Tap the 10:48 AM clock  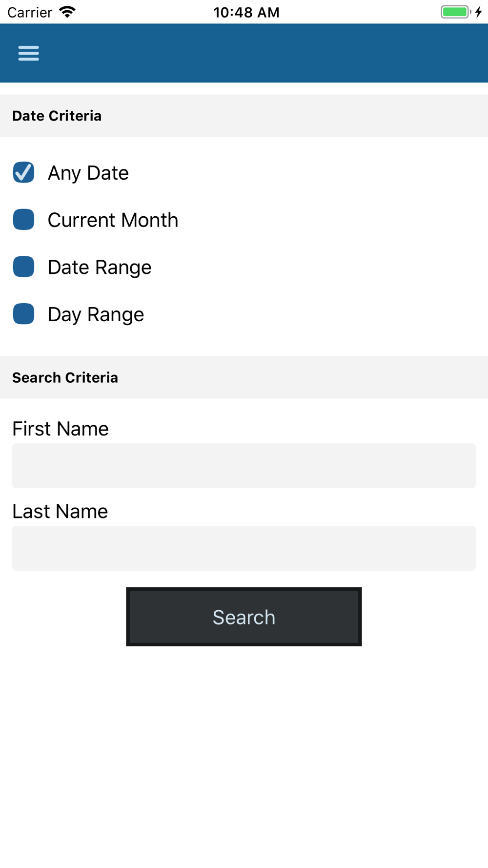(246, 12)
